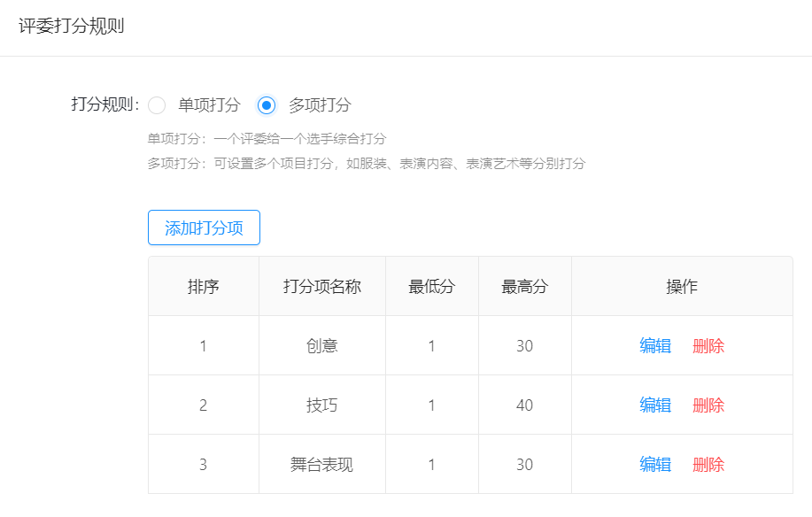Select the 多项打分 radio button
This screenshot has height=517, width=812.
point(267,105)
